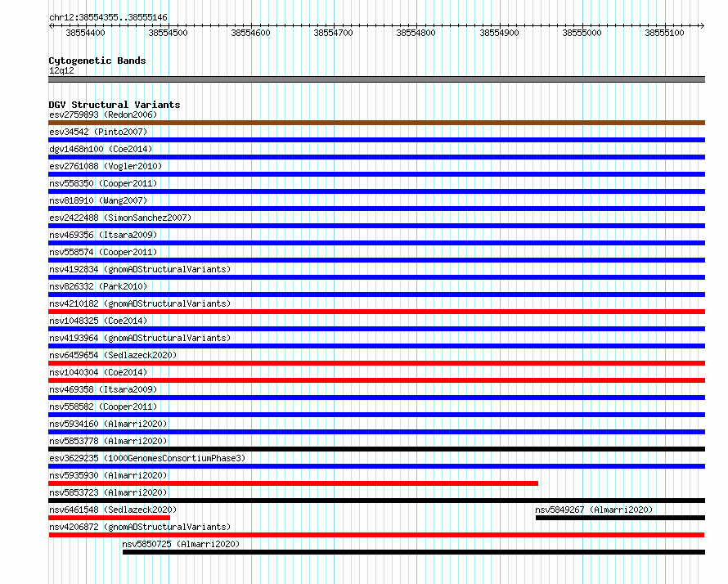Click ruler position 38554900
The image size is (728, 584).
[x=499, y=33]
